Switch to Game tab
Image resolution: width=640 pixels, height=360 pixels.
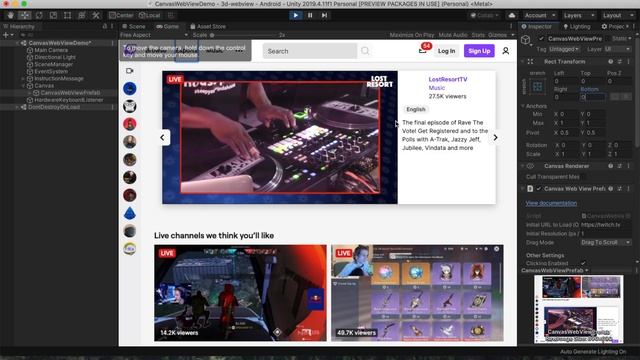click(x=168, y=26)
